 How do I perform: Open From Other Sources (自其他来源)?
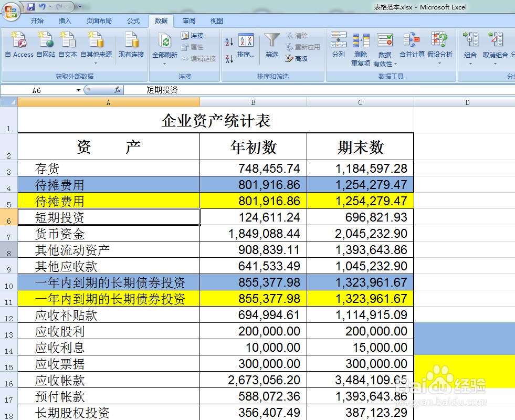(x=96, y=48)
